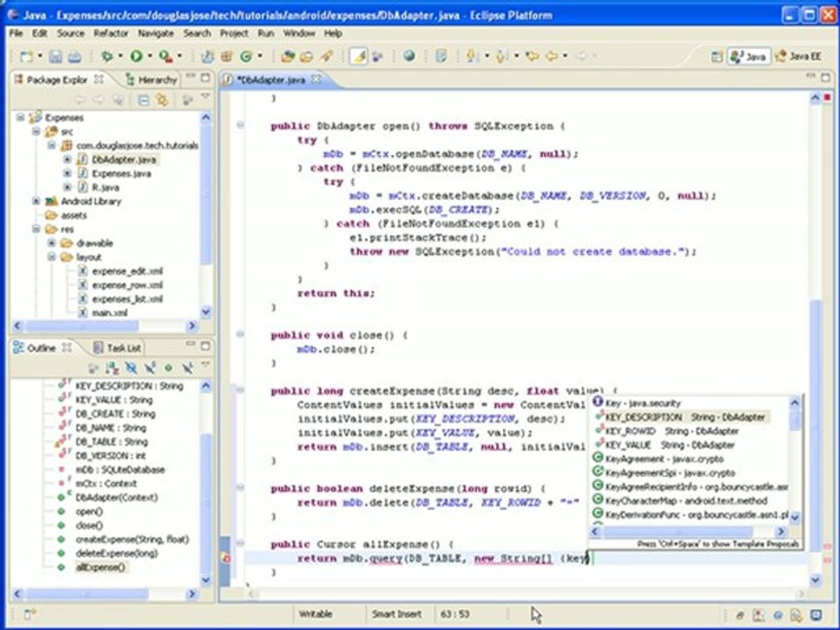
Task: Click the External Tools run icon
Action: click(x=165, y=56)
